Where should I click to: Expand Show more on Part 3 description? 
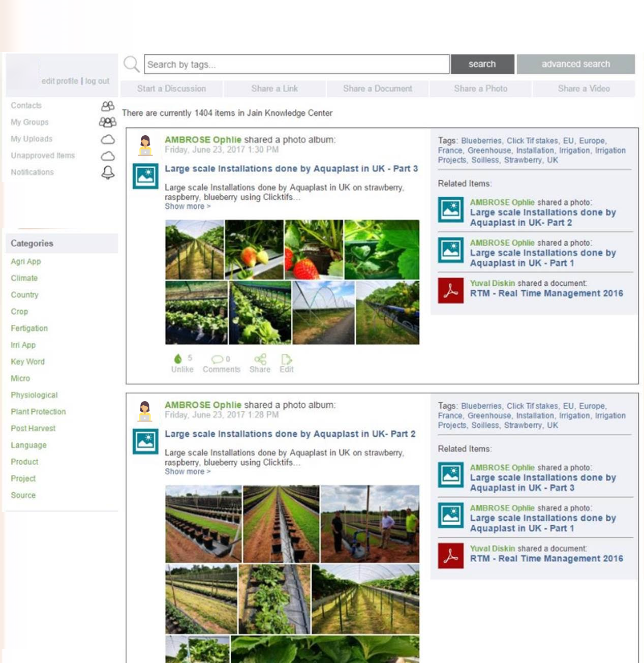(x=187, y=206)
